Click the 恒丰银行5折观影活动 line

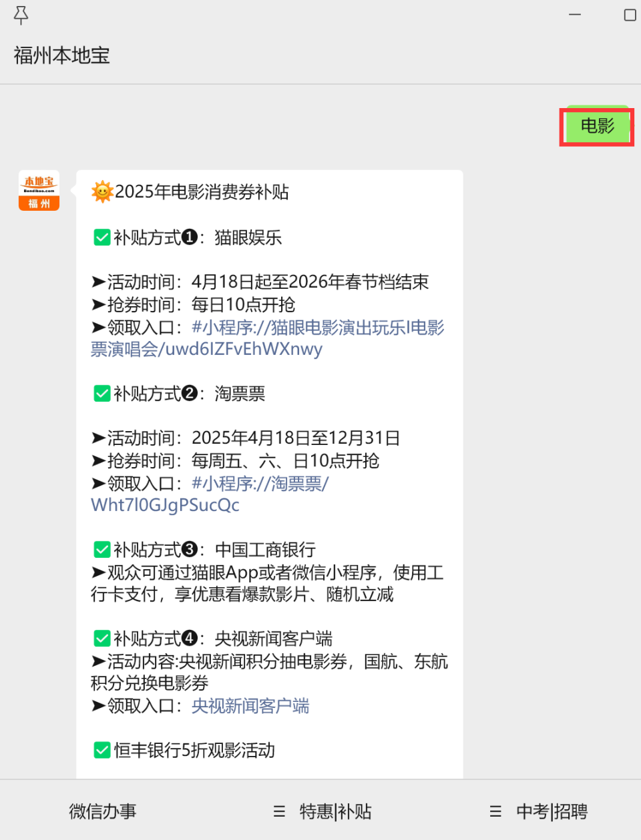[194, 751]
